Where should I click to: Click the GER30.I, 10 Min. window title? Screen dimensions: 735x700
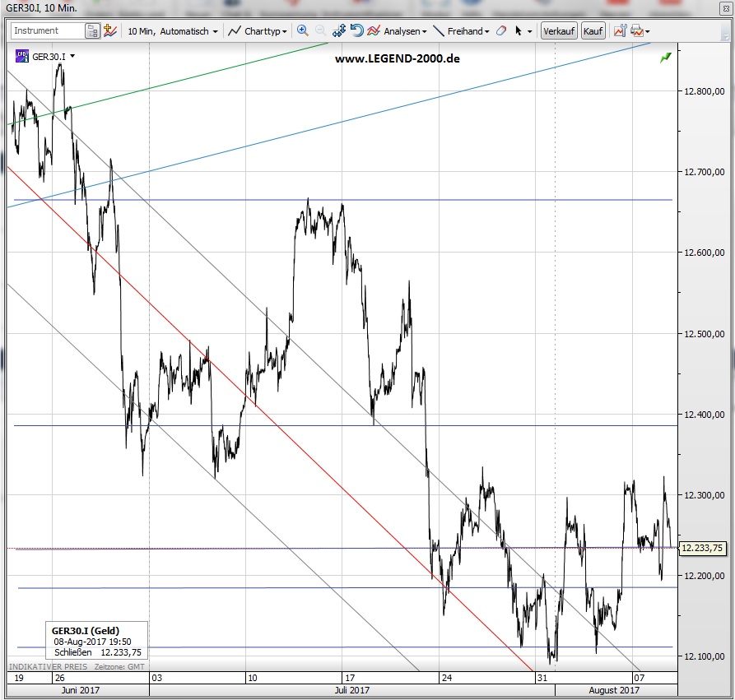pyautogui.click(x=41, y=8)
